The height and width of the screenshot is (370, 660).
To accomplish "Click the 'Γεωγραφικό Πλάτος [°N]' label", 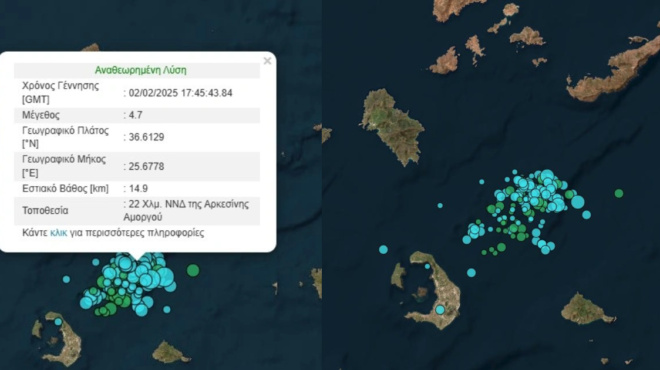I will pyautogui.click(x=65, y=137).
